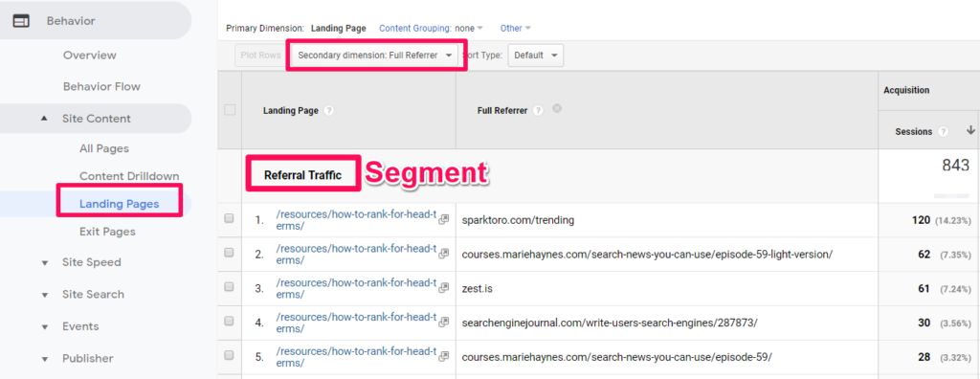Collapse the Site Content section
Viewport: 980px width, 379px height.
point(44,119)
